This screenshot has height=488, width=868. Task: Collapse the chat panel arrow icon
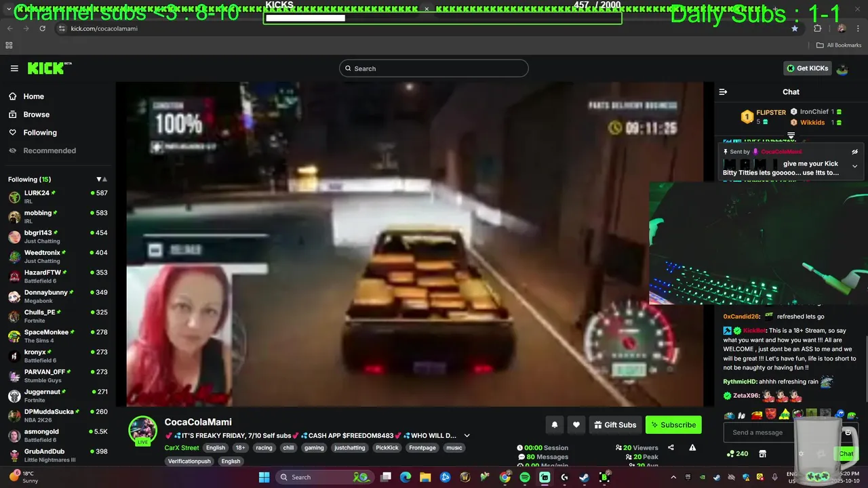point(723,91)
